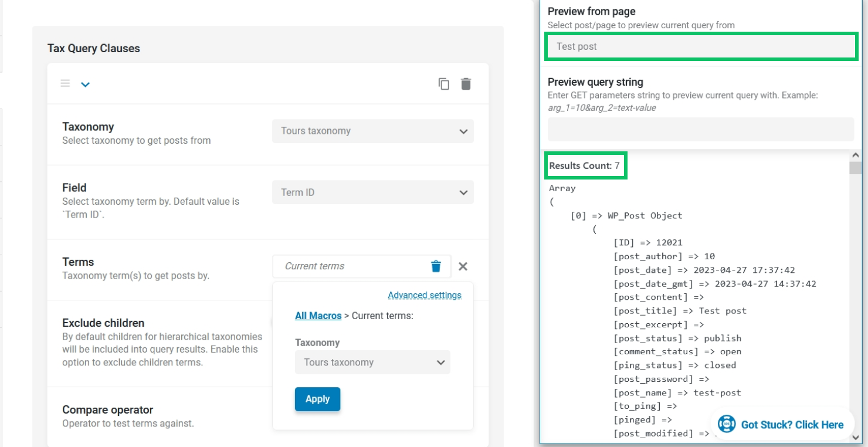The height and width of the screenshot is (447, 868).
Task: Click the [comment_status] => open line
Action: point(677,351)
